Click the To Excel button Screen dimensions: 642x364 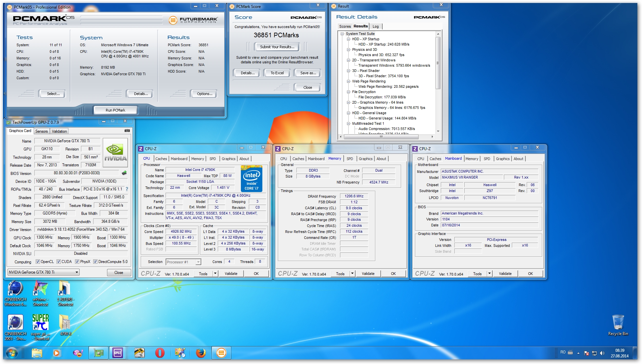coord(277,73)
